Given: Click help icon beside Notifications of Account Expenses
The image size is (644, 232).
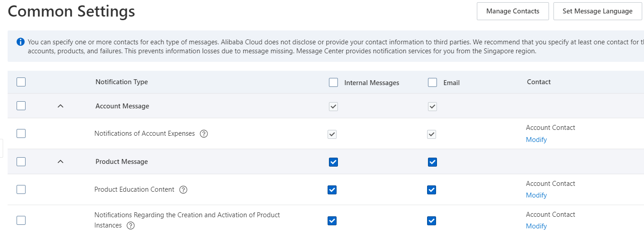Looking at the screenshot, I should pyautogui.click(x=204, y=133).
